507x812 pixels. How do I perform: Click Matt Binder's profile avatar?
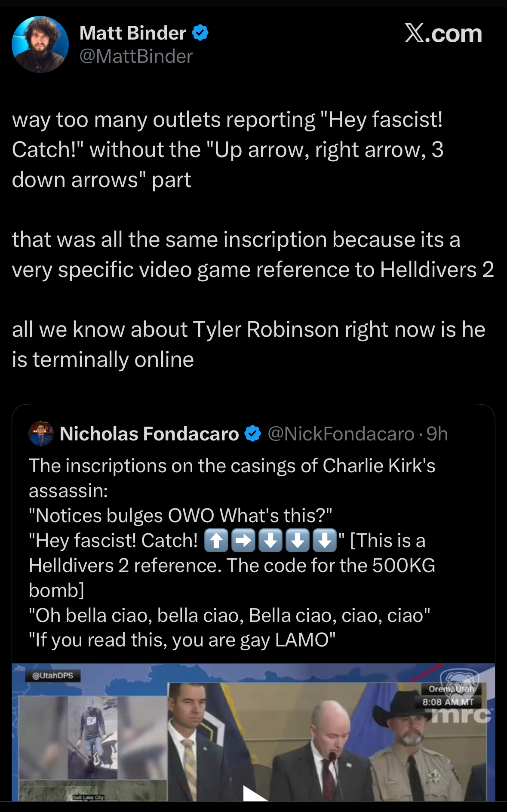(x=40, y=44)
